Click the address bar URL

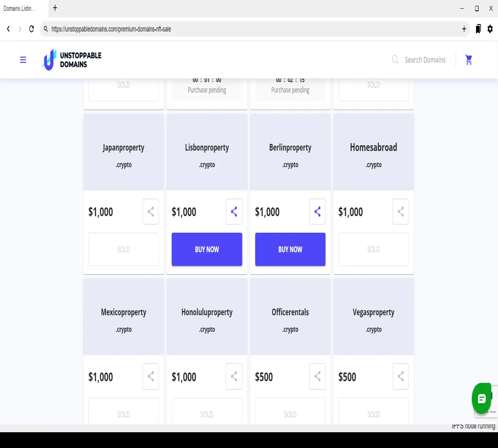[111, 29]
